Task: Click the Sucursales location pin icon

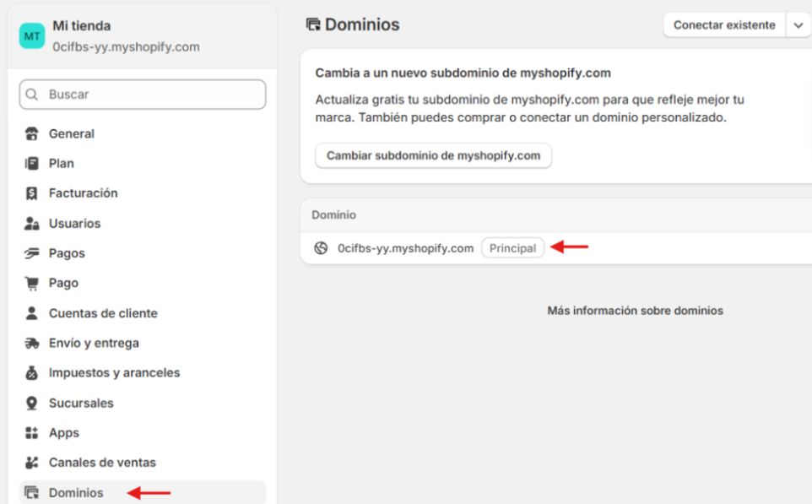Action: (x=31, y=403)
